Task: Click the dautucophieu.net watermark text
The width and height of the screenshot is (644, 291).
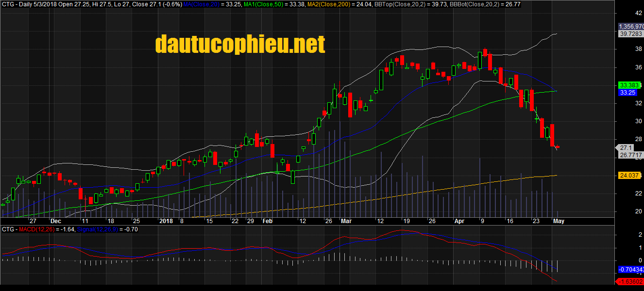Action: pos(240,45)
